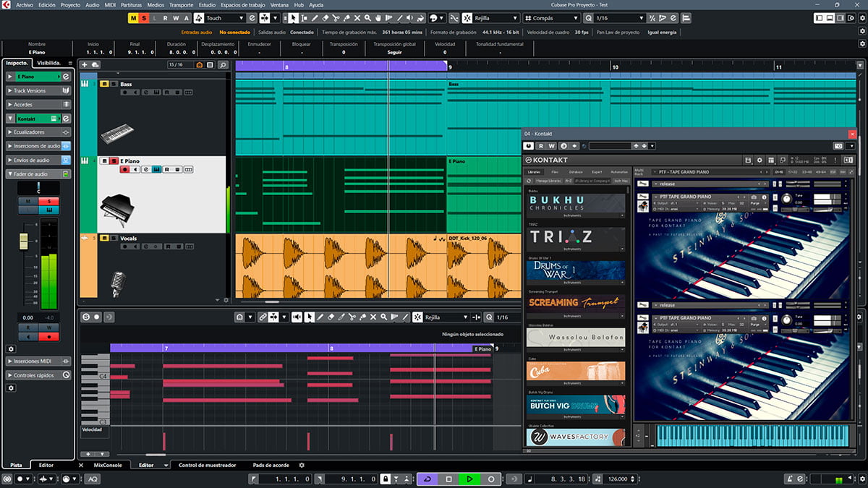Click the Expansión de inserciones MIDI section
This screenshot has height=488, width=868.
point(39,361)
